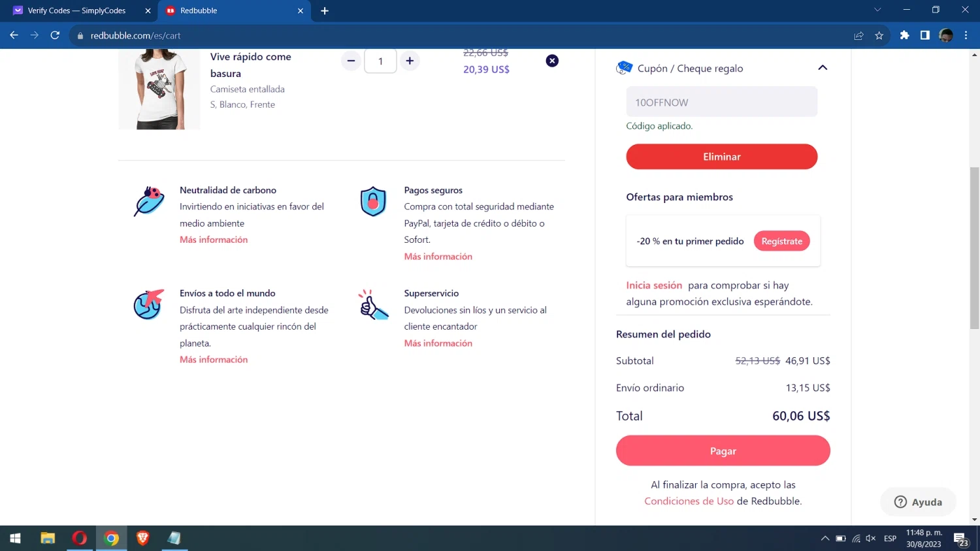Click the secure payments shield icon
Image resolution: width=980 pixels, height=551 pixels.
click(373, 201)
